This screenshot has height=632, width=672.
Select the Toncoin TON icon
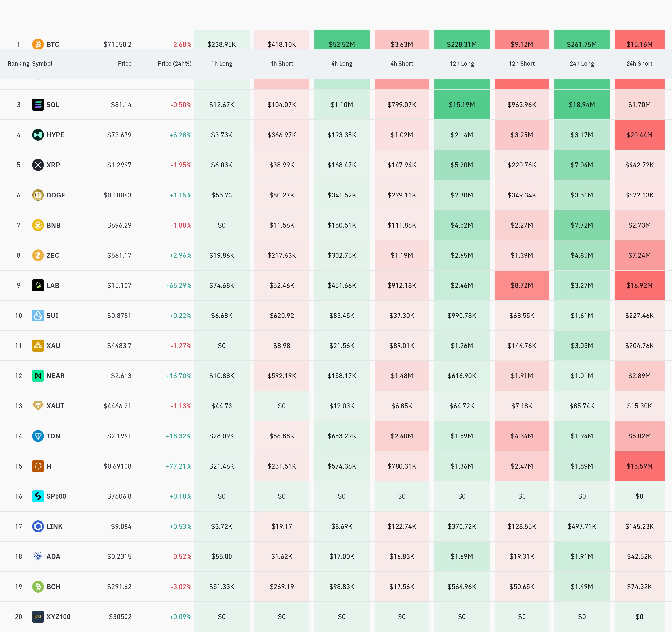pyautogui.click(x=38, y=436)
